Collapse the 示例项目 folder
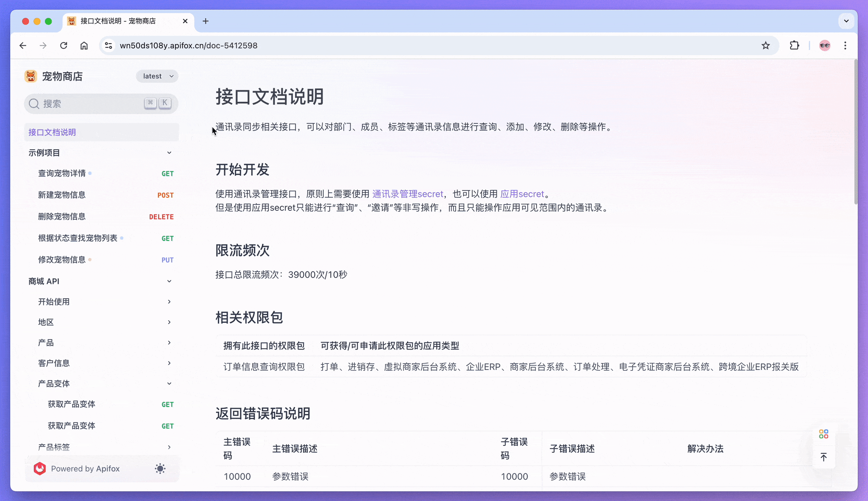The image size is (868, 501). (169, 153)
